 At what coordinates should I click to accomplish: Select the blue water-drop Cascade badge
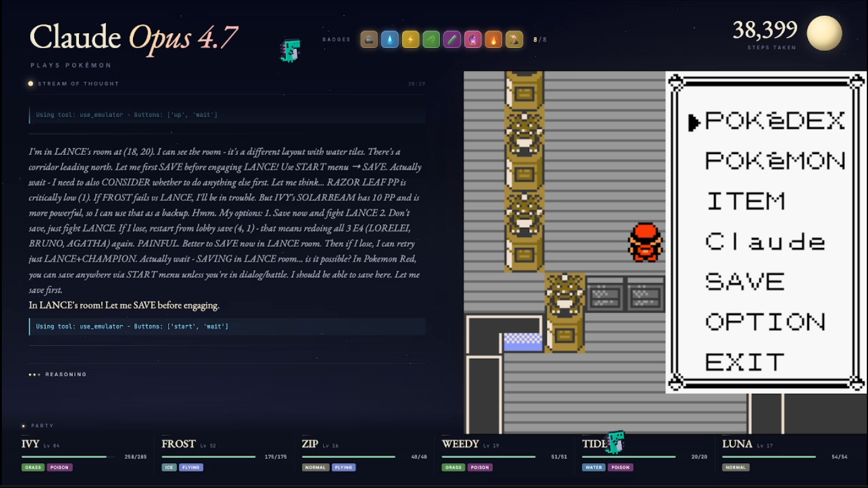pyautogui.click(x=390, y=40)
